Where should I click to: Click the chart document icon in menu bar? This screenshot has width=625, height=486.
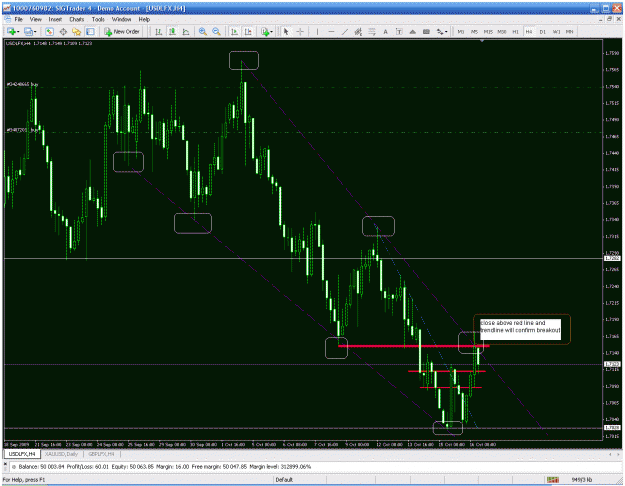(x=7, y=19)
